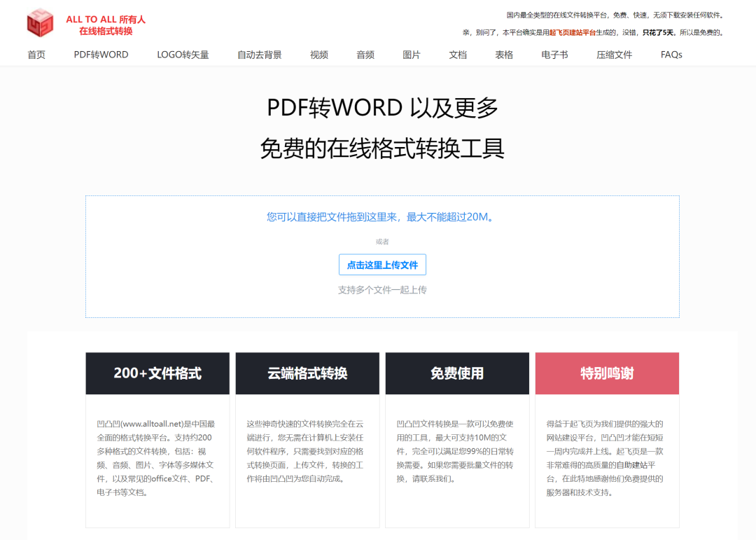Follow the 起飞页建站平台 link in header

[573, 32]
